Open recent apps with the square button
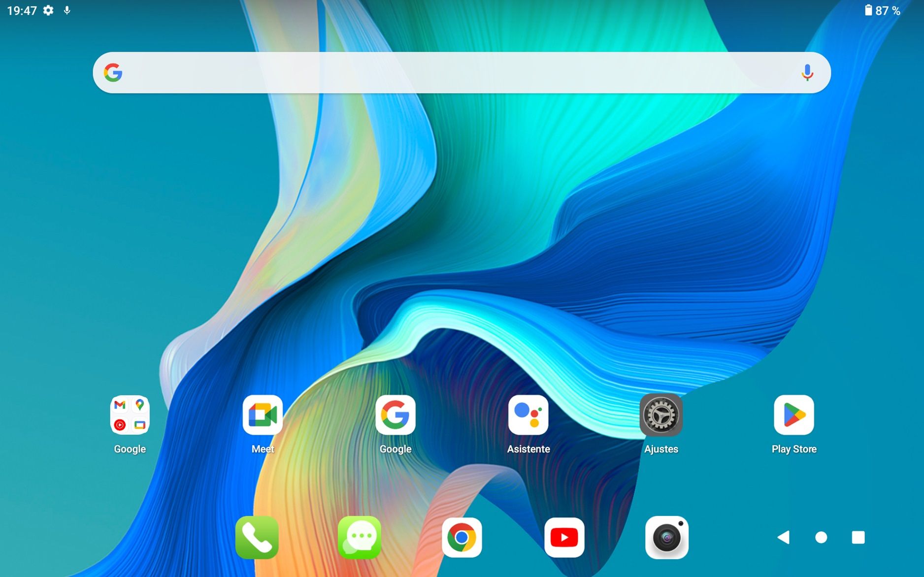The width and height of the screenshot is (924, 577). [x=858, y=537]
